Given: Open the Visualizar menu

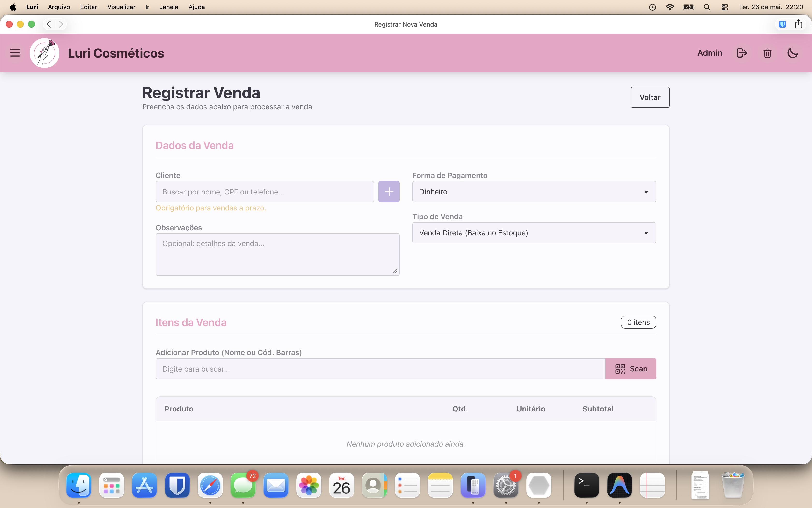Looking at the screenshot, I should (x=121, y=7).
